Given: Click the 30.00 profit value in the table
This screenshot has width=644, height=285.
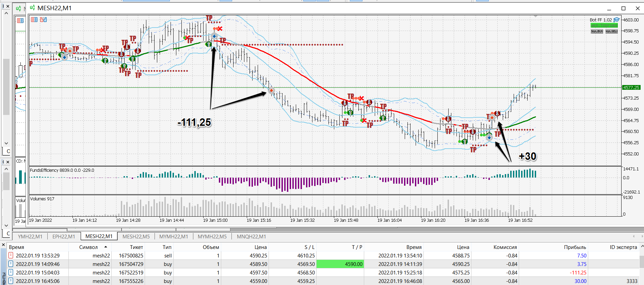Looking at the screenshot, I should tap(580, 281).
